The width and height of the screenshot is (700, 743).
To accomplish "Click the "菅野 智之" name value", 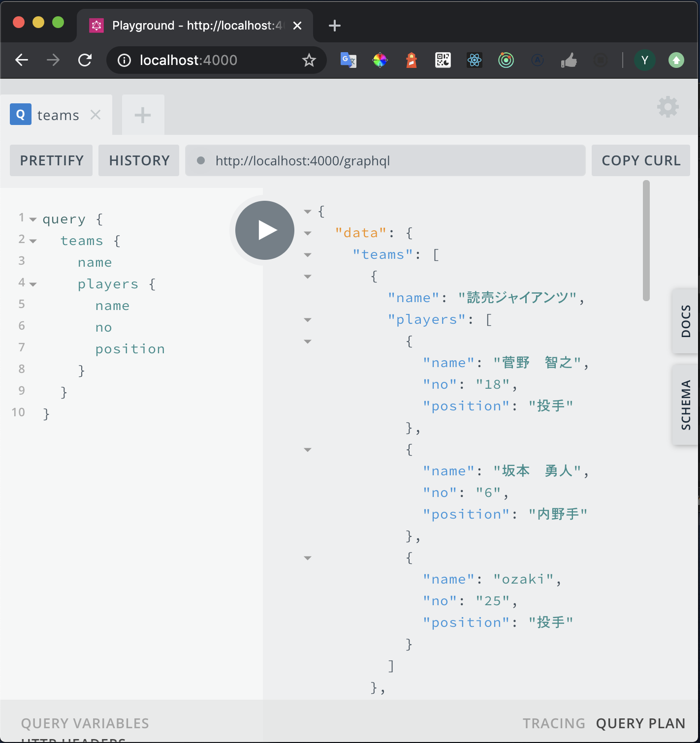I will coord(538,363).
